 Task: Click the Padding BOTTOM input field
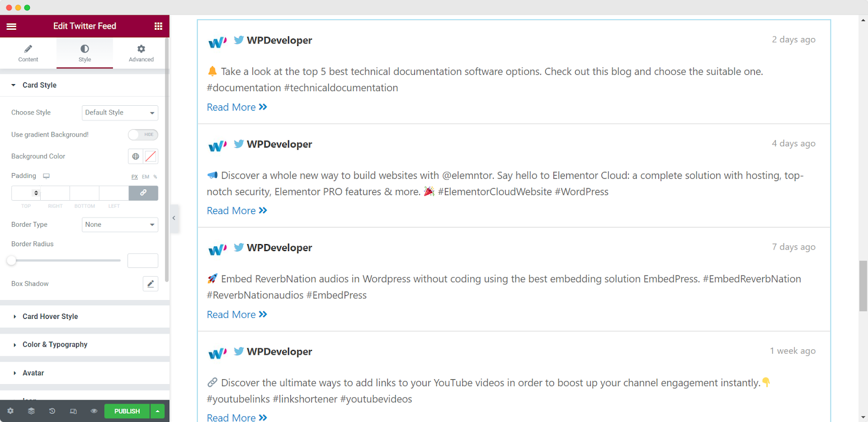[85, 193]
